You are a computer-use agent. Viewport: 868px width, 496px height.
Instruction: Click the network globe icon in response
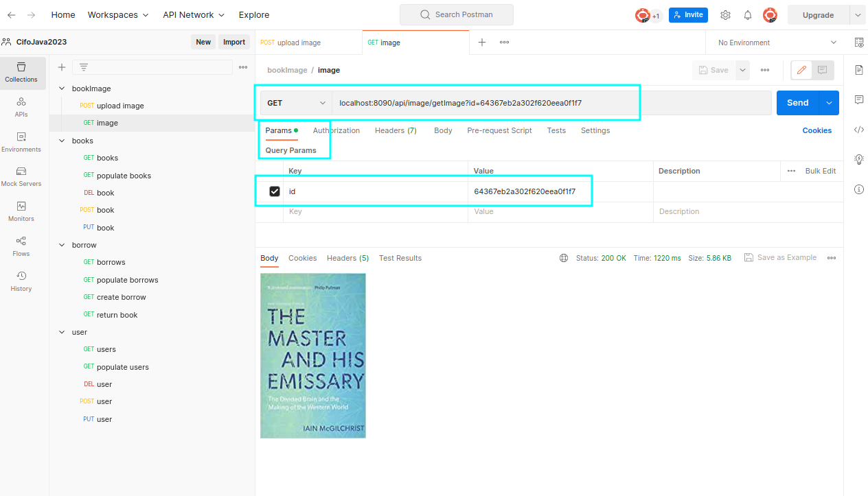pyautogui.click(x=564, y=258)
